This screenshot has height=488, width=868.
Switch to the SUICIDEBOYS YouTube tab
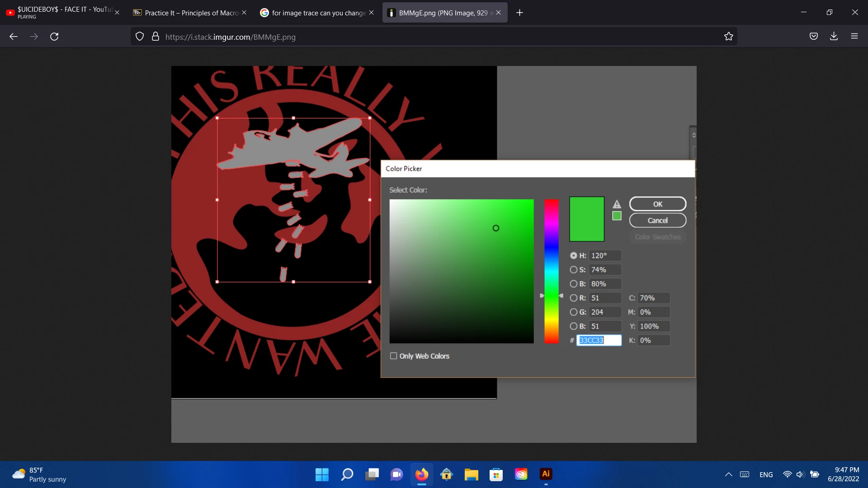(63, 13)
